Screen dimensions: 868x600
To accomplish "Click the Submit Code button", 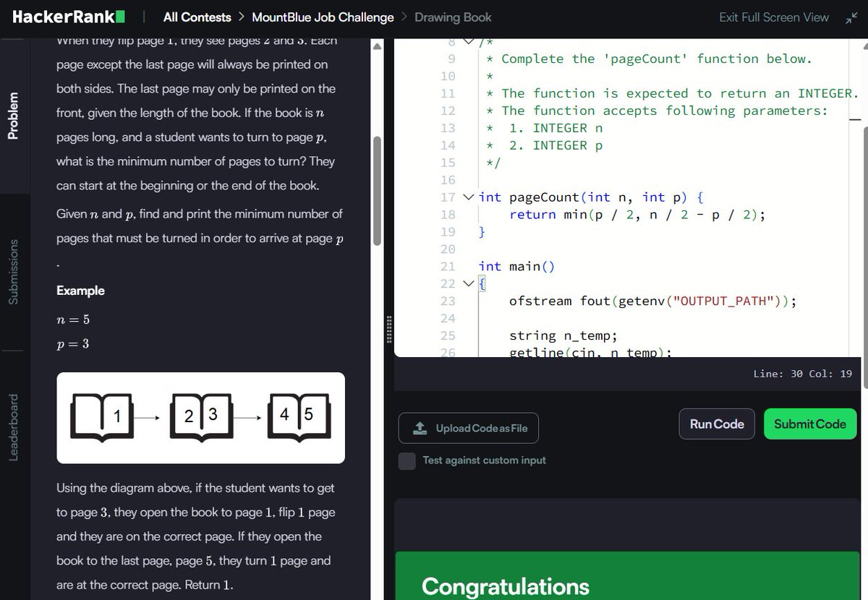I will pyautogui.click(x=810, y=424).
